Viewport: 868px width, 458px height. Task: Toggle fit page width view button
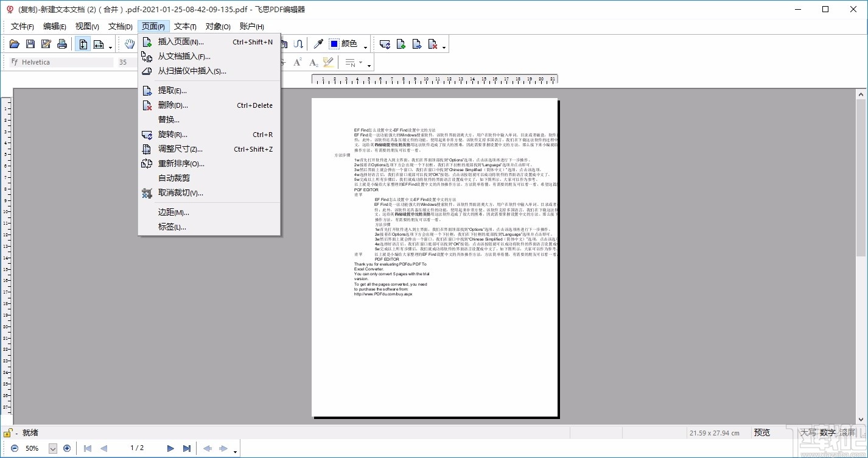click(x=98, y=44)
